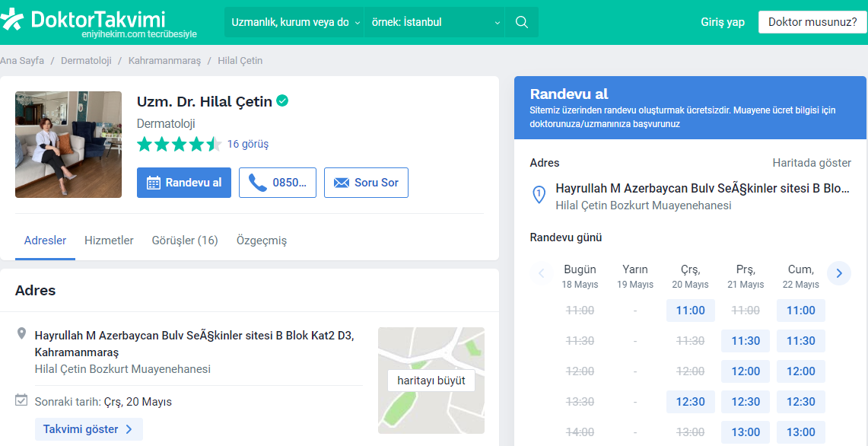Click the location pin icon in Adres section
Viewport: 868px width, 446px height.
(21, 333)
